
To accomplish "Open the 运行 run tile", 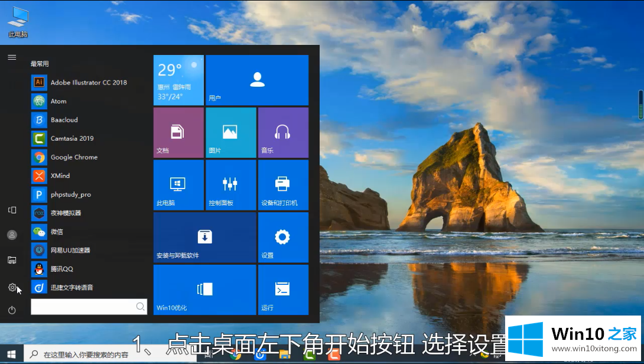I will [284, 290].
